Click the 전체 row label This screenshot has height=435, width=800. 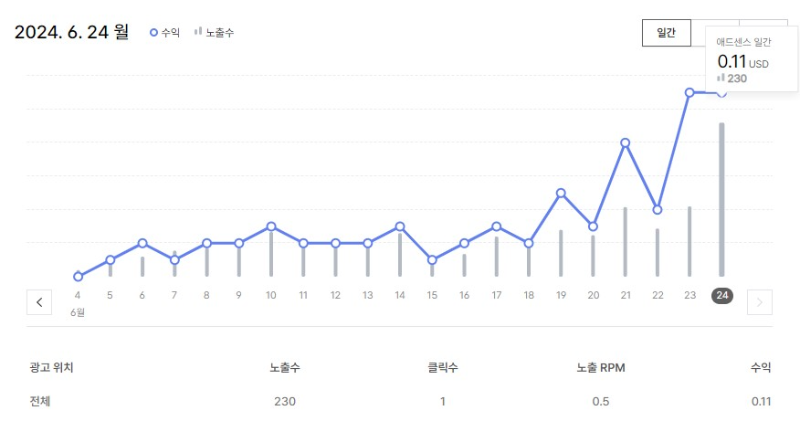[x=40, y=401]
